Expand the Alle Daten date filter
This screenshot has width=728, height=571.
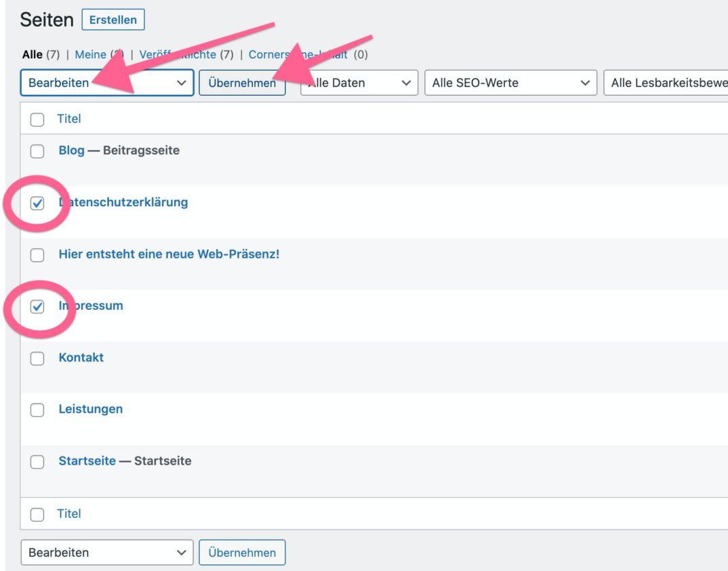coord(359,83)
